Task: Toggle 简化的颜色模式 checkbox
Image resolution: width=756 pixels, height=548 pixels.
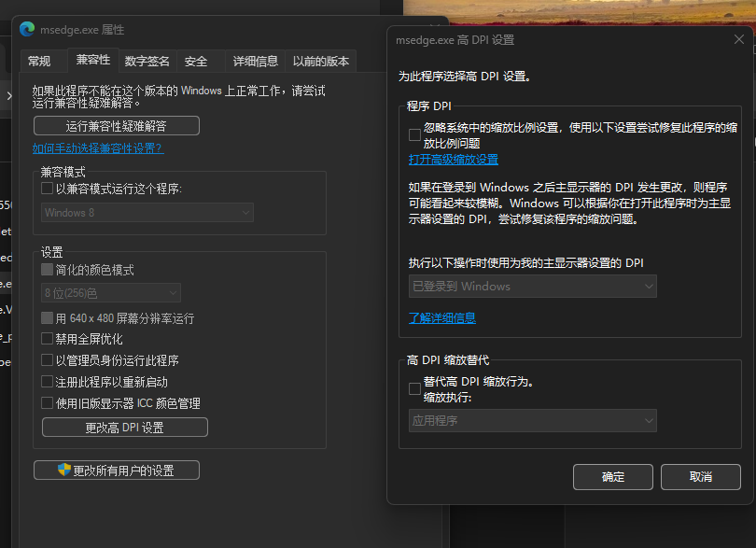Action: (47, 269)
